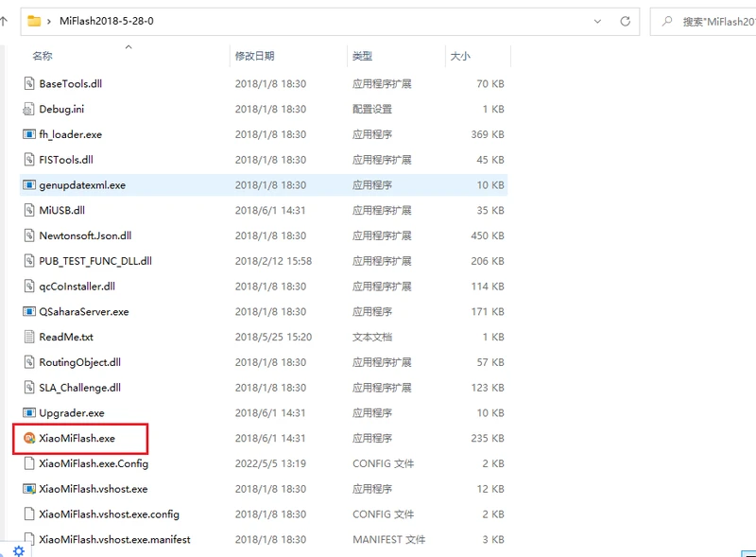Click the MiUSB.dll file icon
The image size is (756, 557).
point(29,211)
